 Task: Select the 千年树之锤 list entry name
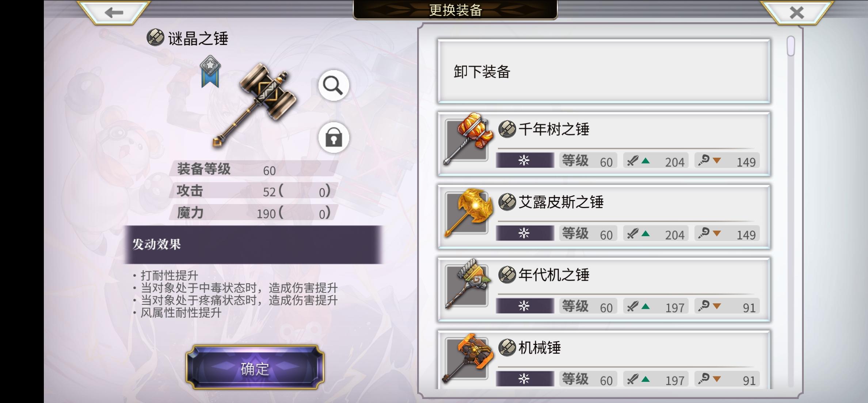click(554, 129)
